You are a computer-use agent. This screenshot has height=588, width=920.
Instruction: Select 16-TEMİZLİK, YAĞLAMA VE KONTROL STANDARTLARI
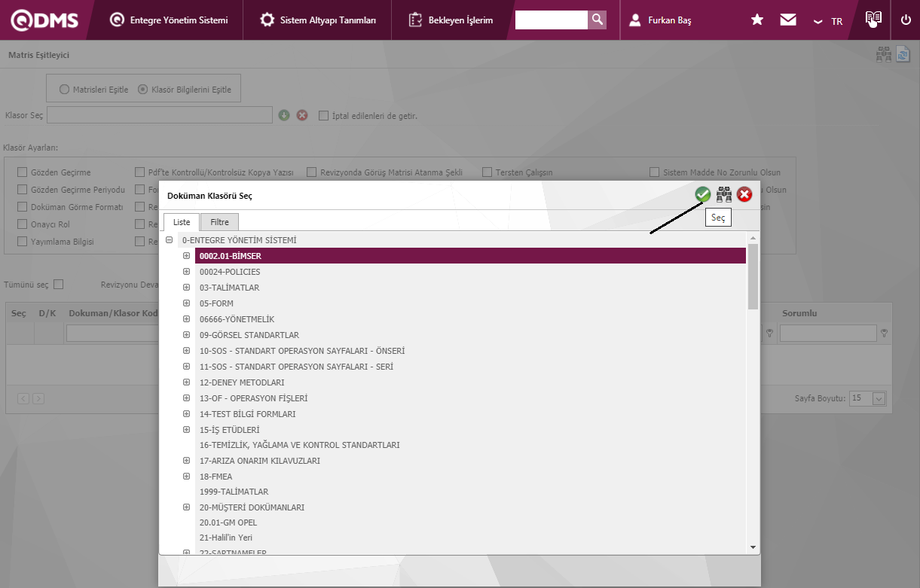pyautogui.click(x=299, y=445)
